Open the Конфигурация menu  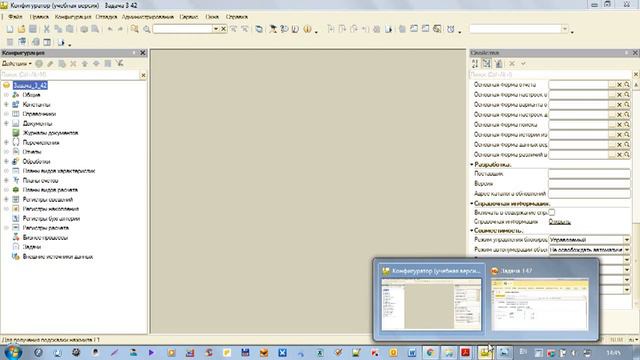point(73,17)
